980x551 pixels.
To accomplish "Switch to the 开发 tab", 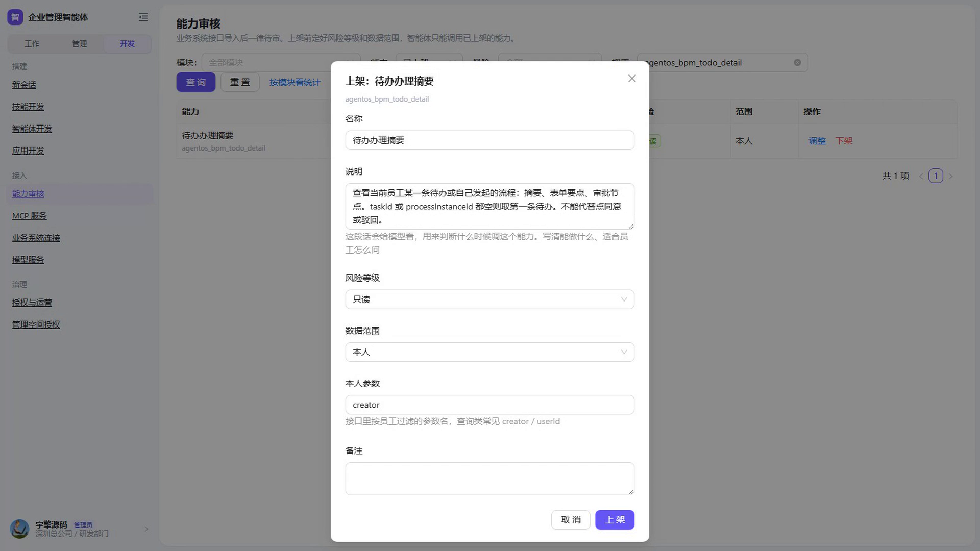I will click(x=127, y=44).
